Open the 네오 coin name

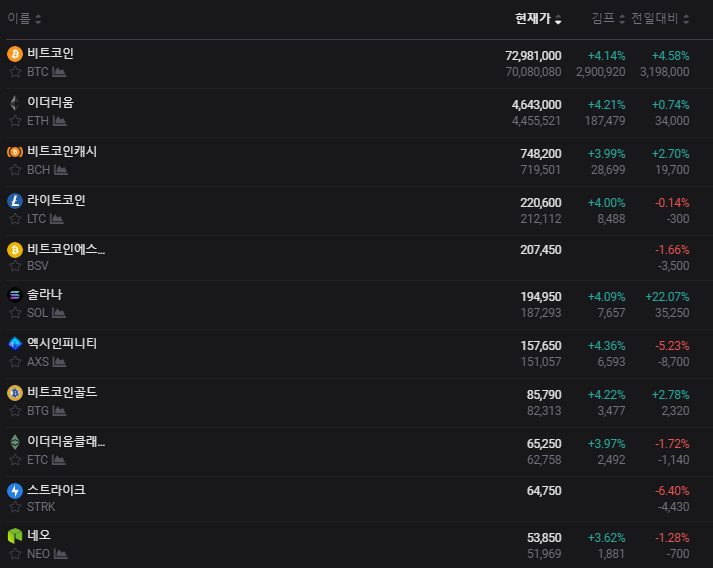(x=39, y=535)
